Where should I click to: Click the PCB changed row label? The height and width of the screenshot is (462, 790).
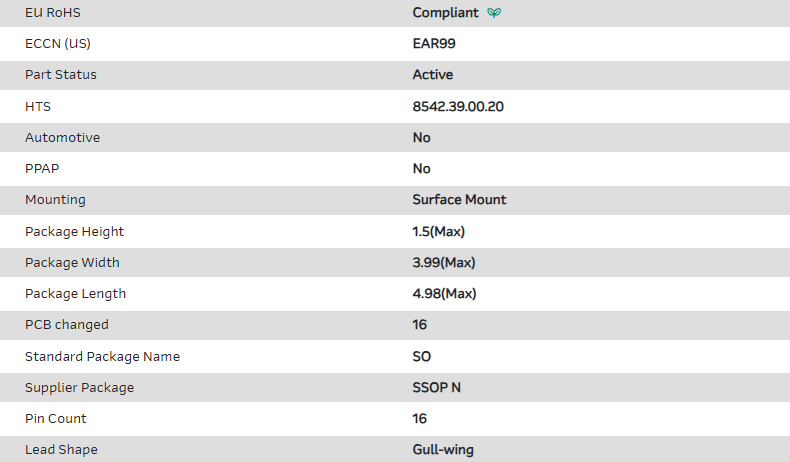click(x=66, y=325)
